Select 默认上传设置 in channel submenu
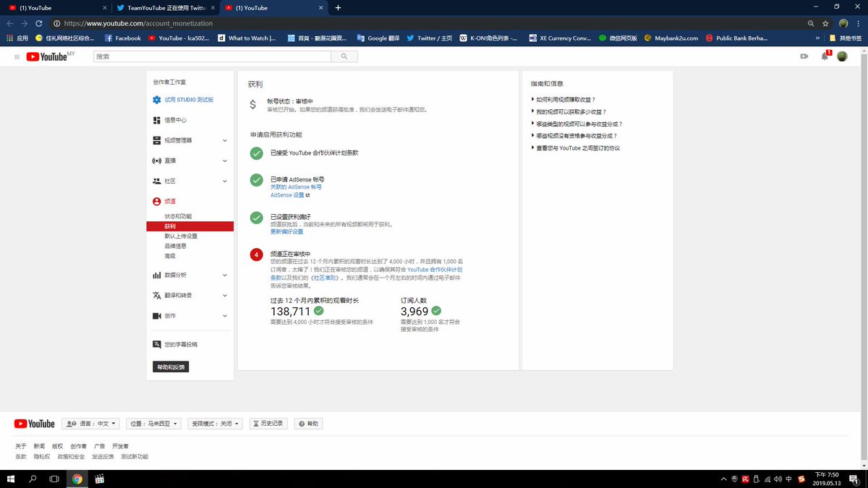 [181, 236]
